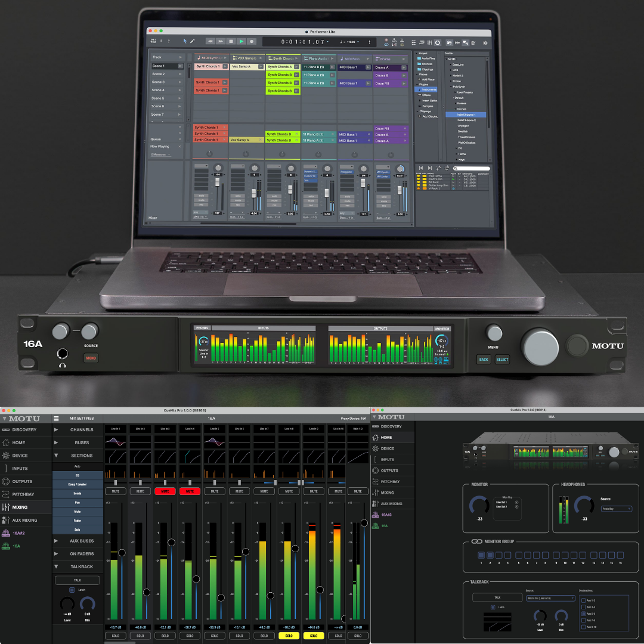This screenshot has height=644, width=644.
Task: Click hamburger icon beside Mix Settings
Action: tap(56, 419)
